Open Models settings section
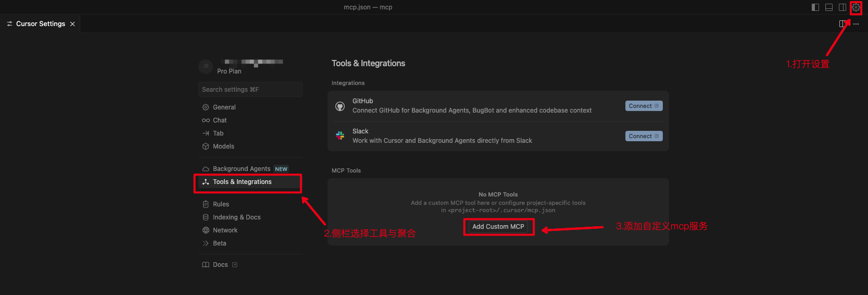This screenshot has height=295, width=868. point(223,146)
